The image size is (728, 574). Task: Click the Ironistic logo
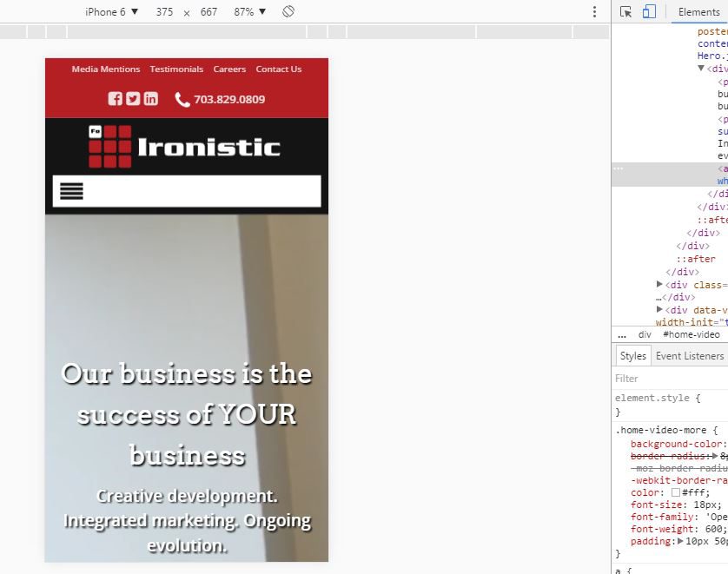184,146
